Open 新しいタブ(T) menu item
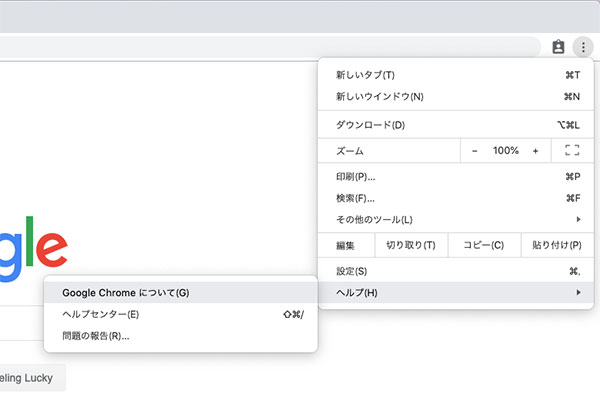 365,75
